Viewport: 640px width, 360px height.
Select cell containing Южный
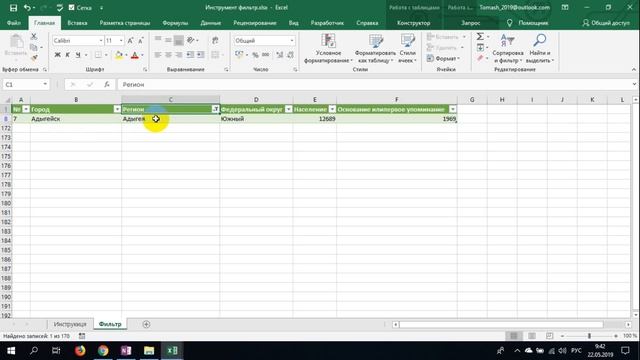pyautogui.click(x=256, y=119)
